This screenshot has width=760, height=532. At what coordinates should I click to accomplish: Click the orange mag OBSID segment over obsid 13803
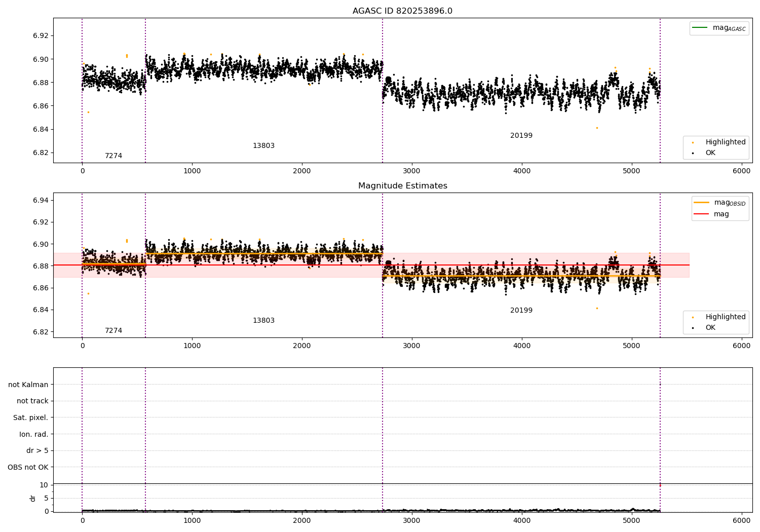click(263, 253)
